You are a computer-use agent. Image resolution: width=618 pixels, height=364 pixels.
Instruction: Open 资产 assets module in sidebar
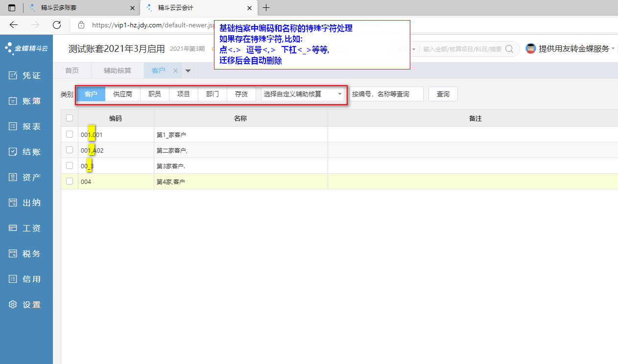13,177
